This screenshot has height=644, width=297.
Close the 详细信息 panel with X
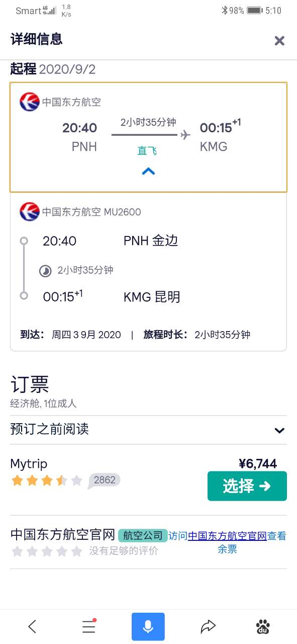(x=279, y=41)
